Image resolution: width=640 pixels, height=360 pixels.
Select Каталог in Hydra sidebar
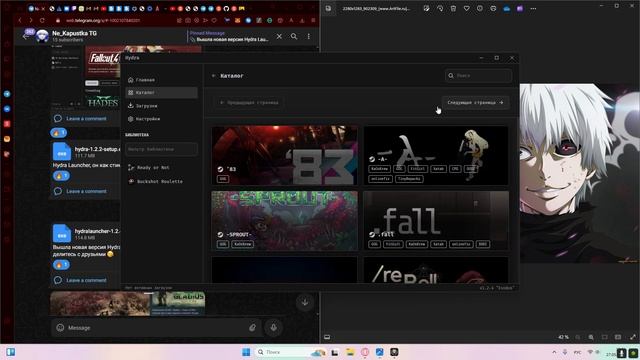point(161,93)
